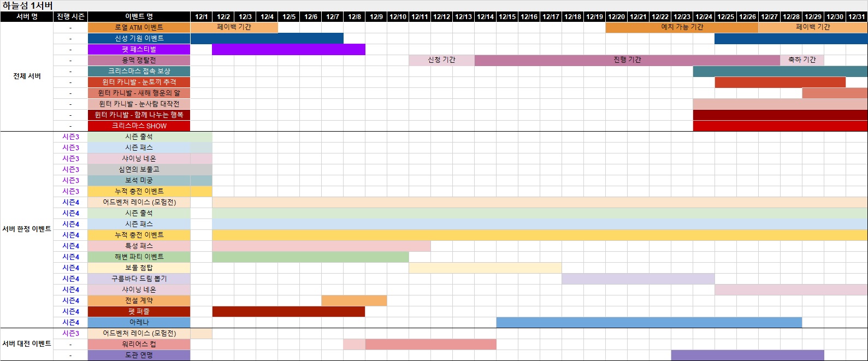Select the 워리어스 컵 event name cell
Image resolution: width=868 pixels, height=361 pixels.
tap(139, 344)
